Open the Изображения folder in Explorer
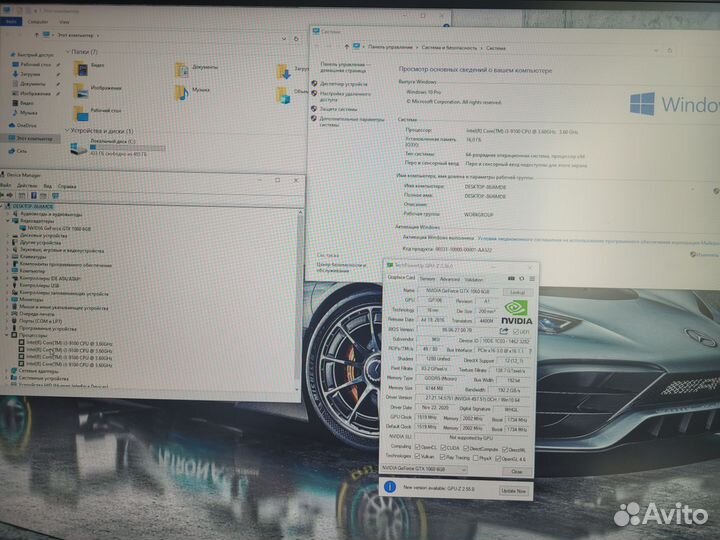 [82, 91]
